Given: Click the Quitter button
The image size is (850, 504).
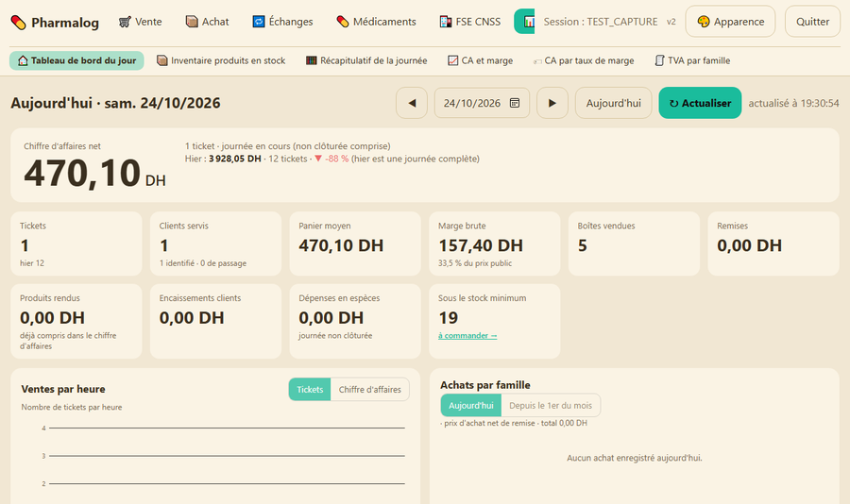Looking at the screenshot, I should point(812,22).
